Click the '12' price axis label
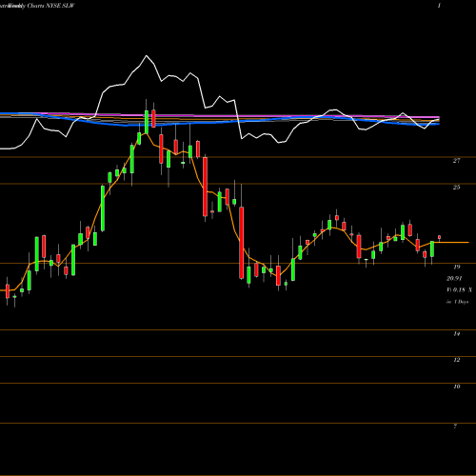Viewport: 476px width, 476px height. pos(457,360)
